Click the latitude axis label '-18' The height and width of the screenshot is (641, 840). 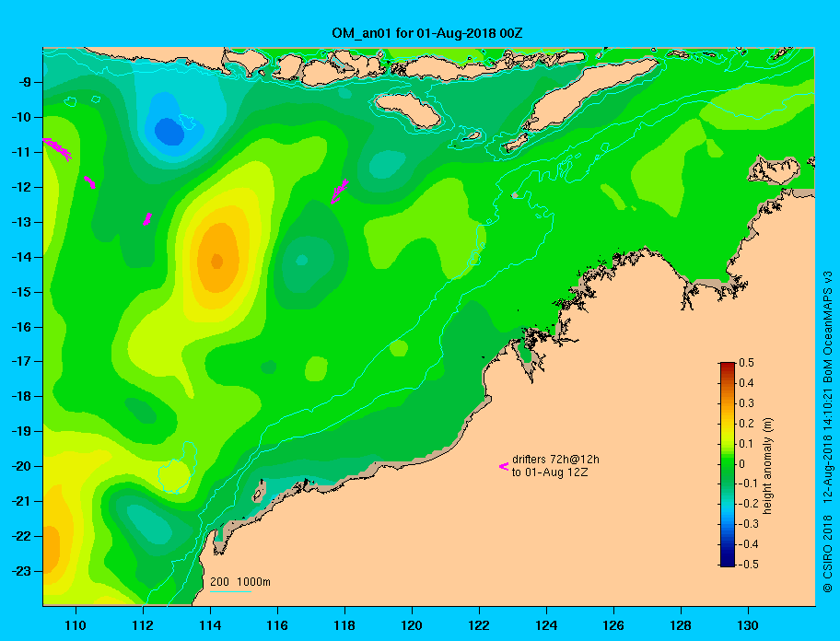pos(22,397)
